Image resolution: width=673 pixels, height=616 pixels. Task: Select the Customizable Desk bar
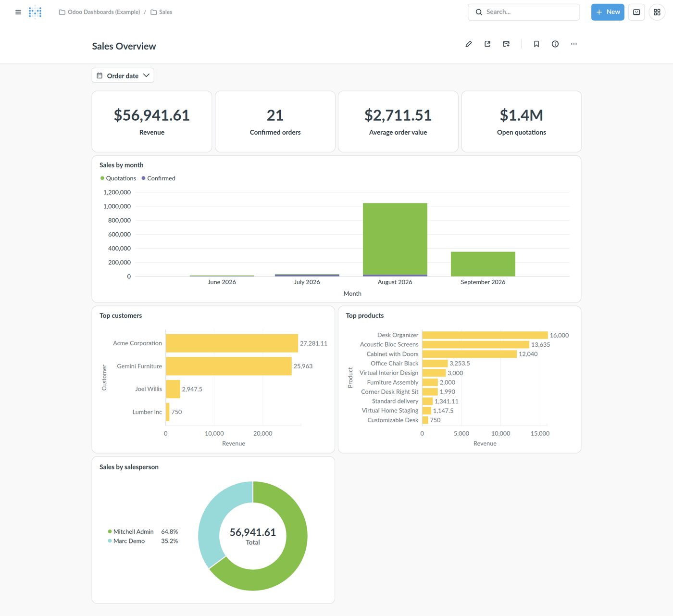point(425,420)
